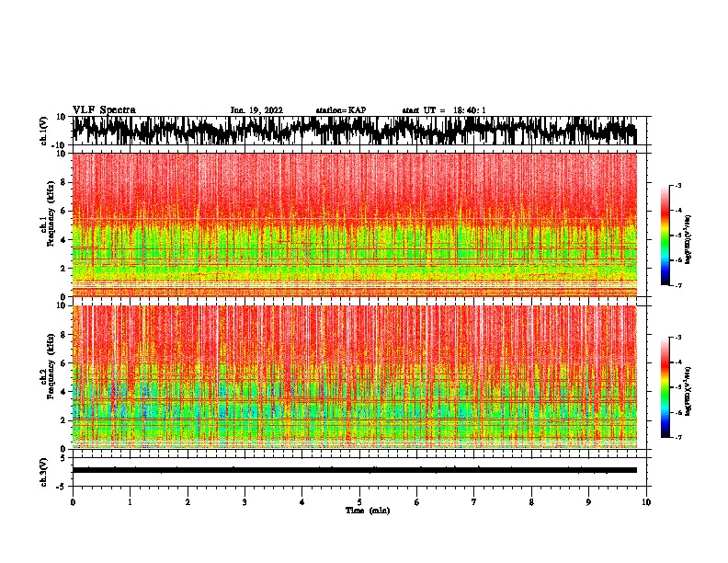Click the ch.2 spectrogram panel

click(355, 377)
